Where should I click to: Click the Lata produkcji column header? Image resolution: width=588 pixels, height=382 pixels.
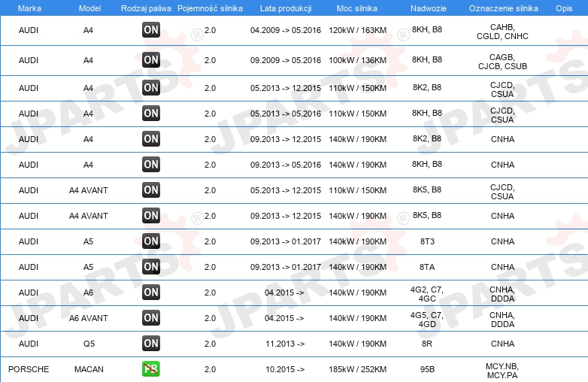click(x=286, y=8)
